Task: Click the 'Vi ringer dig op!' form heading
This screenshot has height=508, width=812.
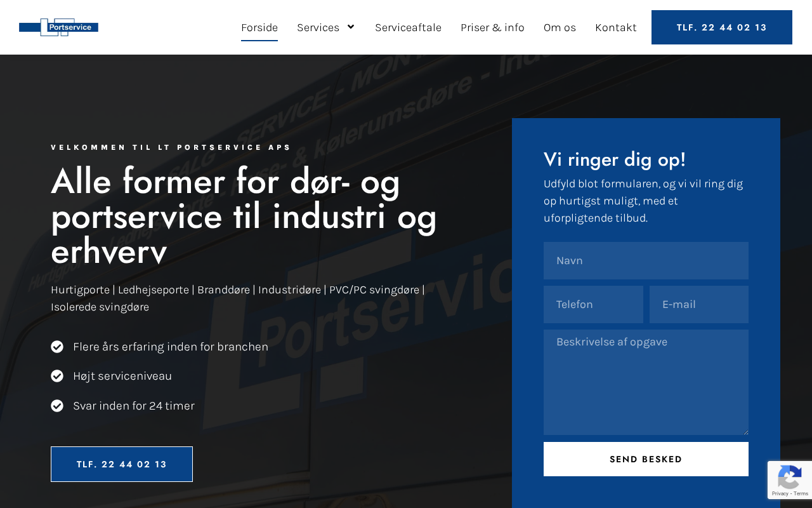Action: click(x=615, y=159)
